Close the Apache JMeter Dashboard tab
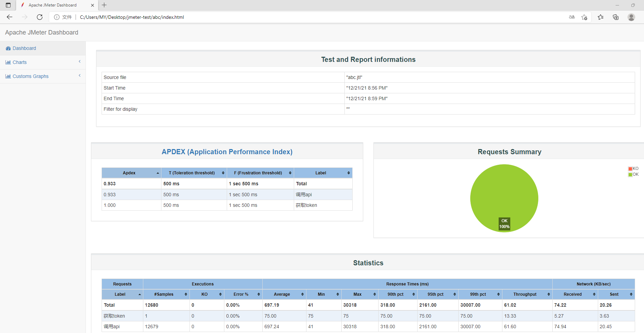Image resolution: width=644 pixels, height=333 pixels. pyautogui.click(x=92, y=5)
